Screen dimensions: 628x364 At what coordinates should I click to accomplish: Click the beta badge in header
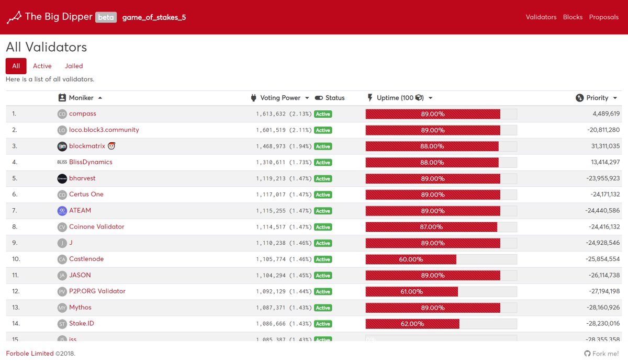(x=106, y=17)
